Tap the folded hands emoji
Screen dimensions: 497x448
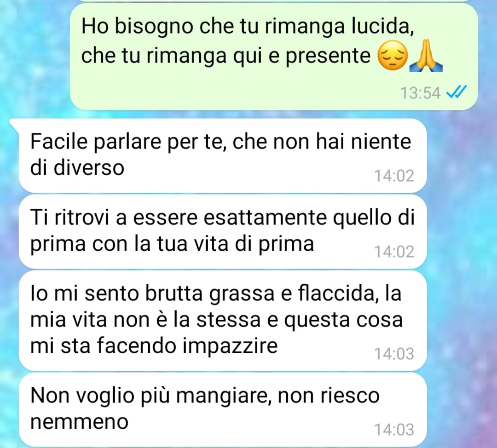[x=426, y=56]
